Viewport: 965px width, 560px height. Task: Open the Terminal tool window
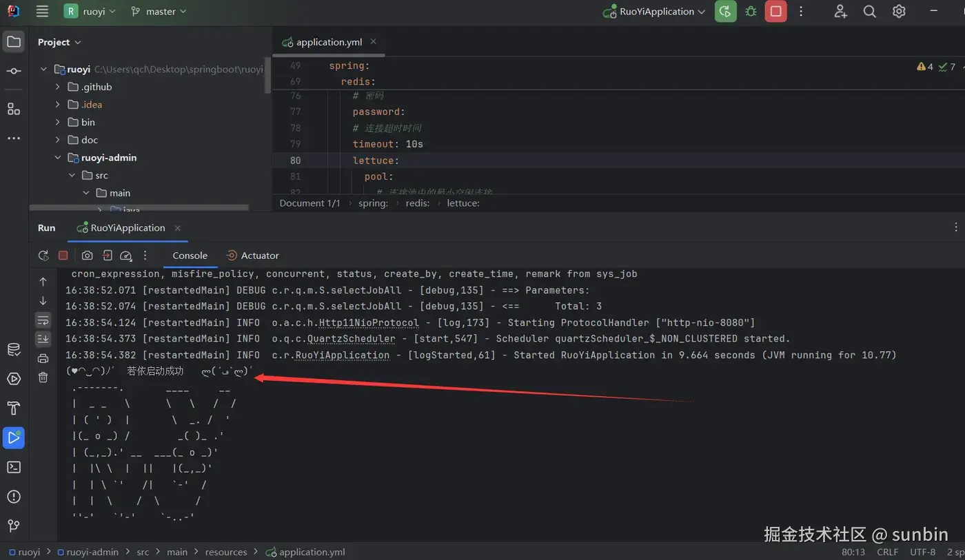[x=14, y=467]
